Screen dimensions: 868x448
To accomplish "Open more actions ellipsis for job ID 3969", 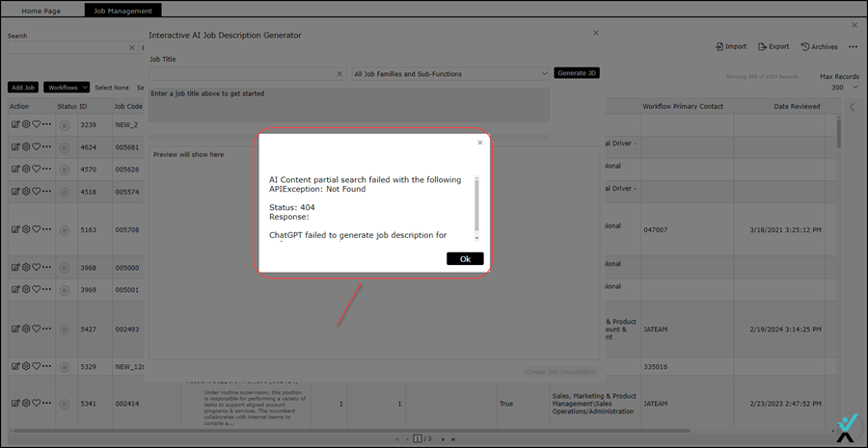I will [x=46, y=289].
